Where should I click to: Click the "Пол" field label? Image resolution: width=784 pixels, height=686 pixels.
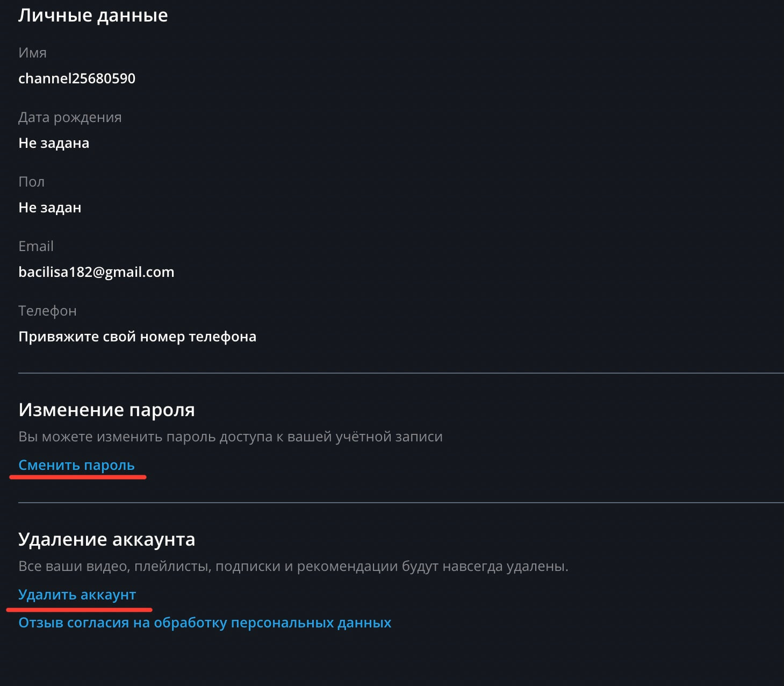[31, 182]
